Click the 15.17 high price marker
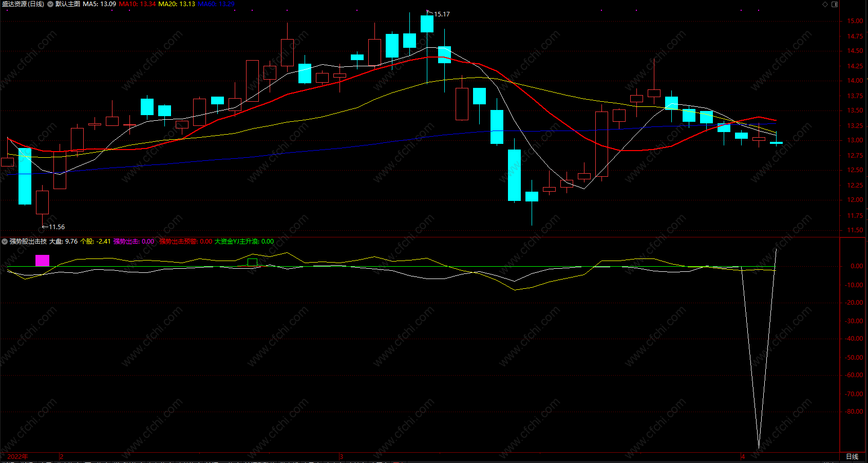The height and width of the screenshot is (463, 868). (x=442, y=14)
